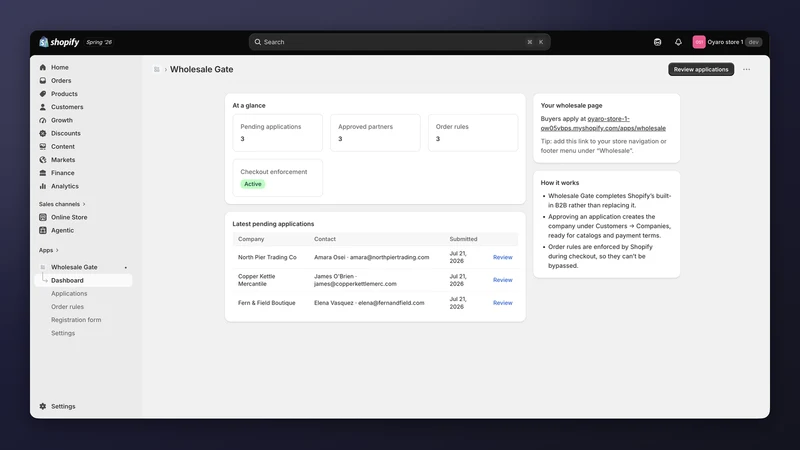The width and height of the screenshot is (800, 450).
Task: Click the Growth gauge icon
Action: (x=43, y=120)
